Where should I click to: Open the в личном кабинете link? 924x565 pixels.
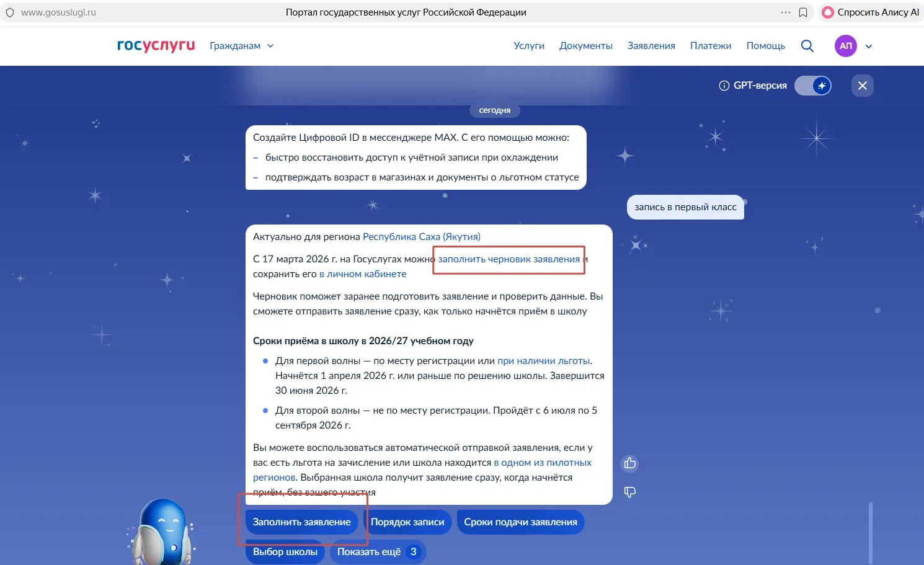pyautogui.click(x=363, y=274)
